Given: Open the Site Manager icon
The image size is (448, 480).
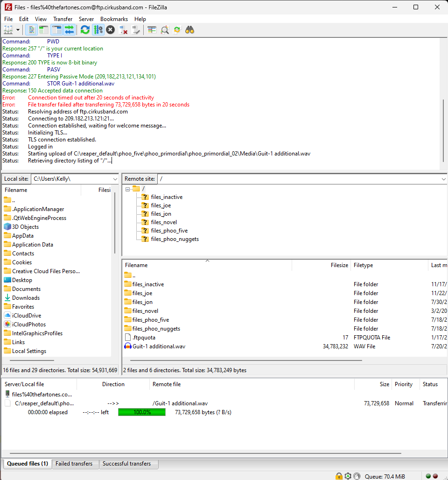Looking at the screenshot, I should click(x=8, y=30).
